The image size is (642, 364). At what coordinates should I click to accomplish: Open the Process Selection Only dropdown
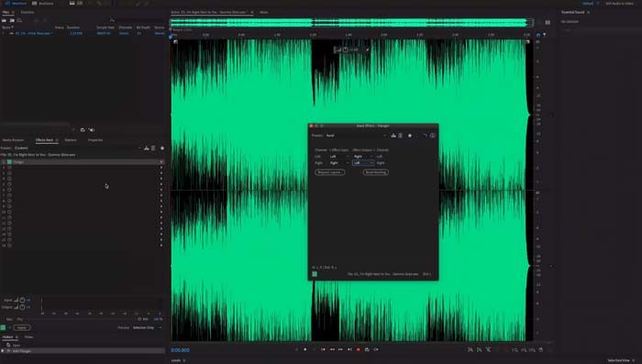147,327
